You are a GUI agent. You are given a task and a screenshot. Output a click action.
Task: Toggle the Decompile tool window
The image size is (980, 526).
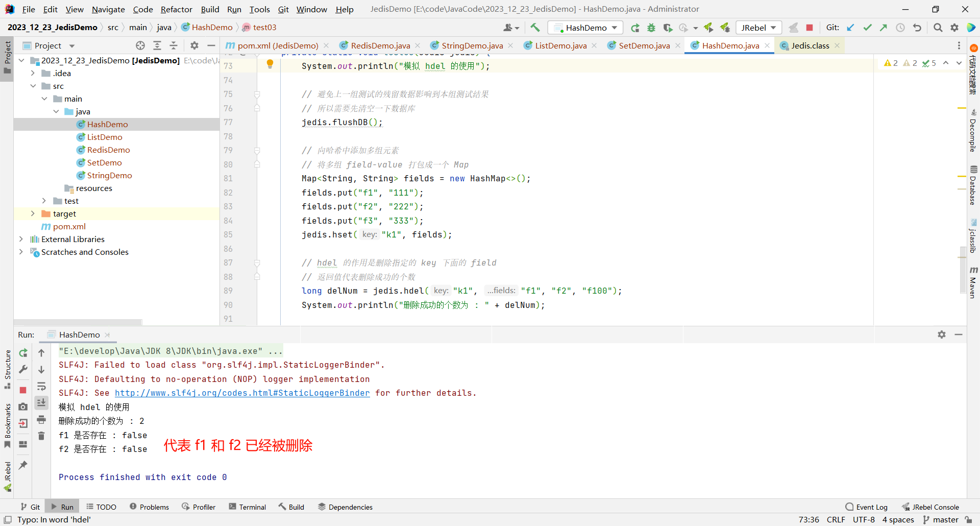pos(973,130)
